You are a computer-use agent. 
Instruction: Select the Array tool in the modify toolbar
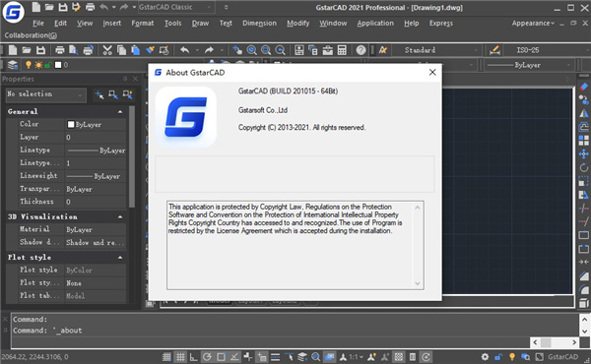(583, 141)
